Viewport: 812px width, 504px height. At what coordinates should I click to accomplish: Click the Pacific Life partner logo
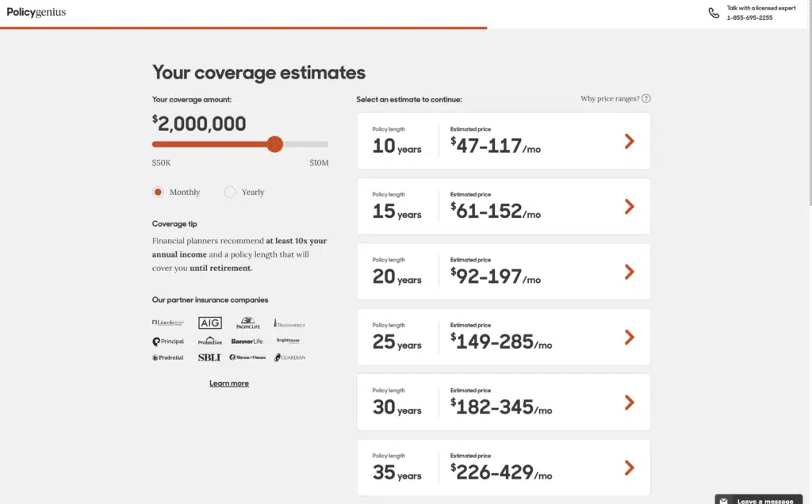click(248, 323)
